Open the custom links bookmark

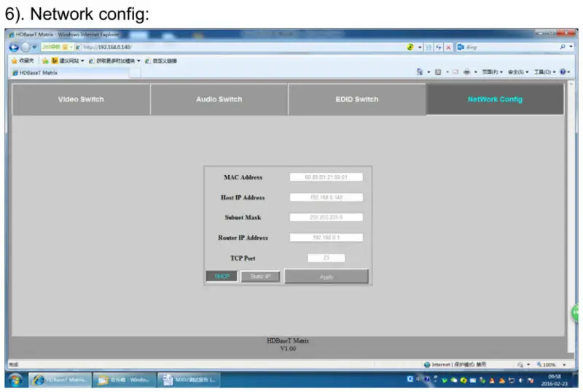(x=161, y=60)
